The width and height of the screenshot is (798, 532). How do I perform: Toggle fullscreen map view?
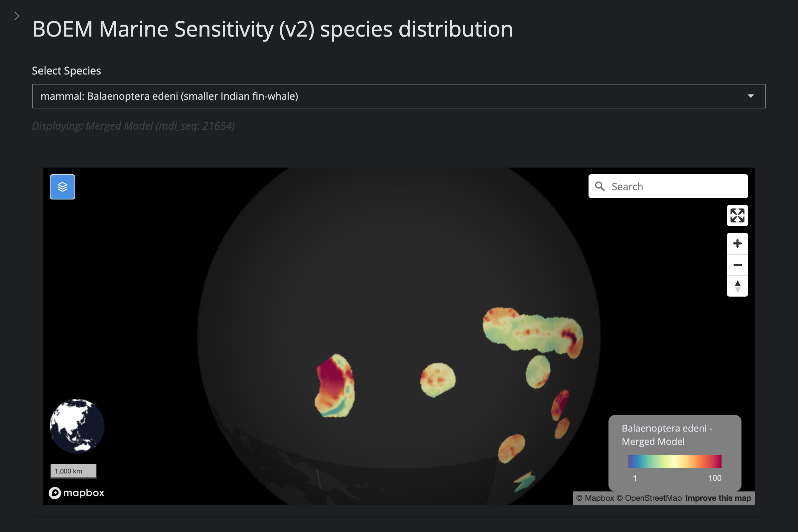[737, 215]
